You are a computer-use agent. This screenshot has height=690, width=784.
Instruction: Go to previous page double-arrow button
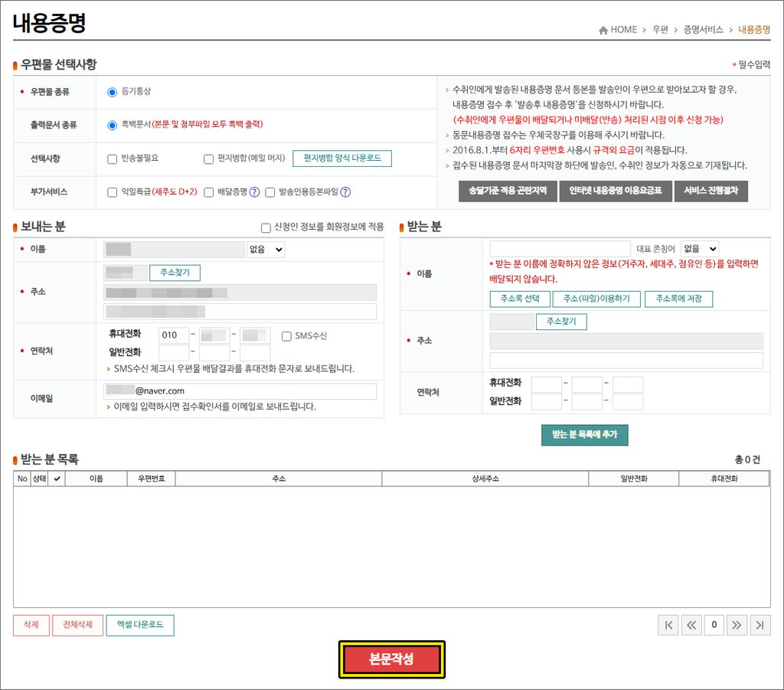(x=691, y=625)
